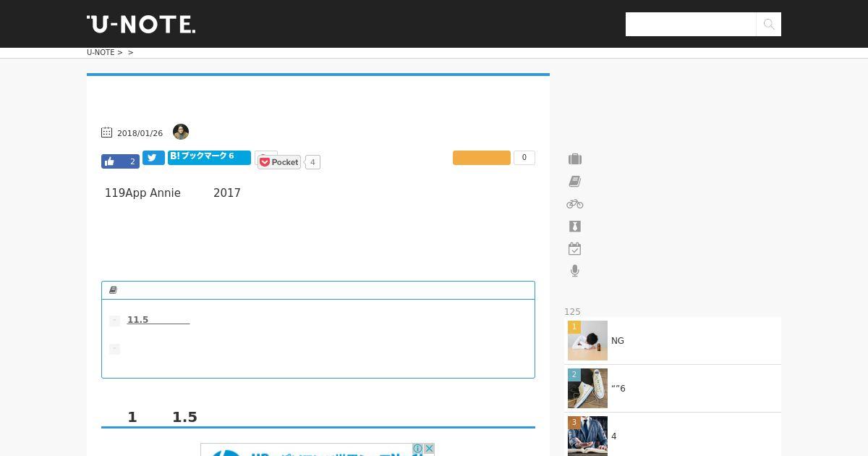
Task: Open ranking item 2 sneaker thumbnail
Action: tap(587, 388)
